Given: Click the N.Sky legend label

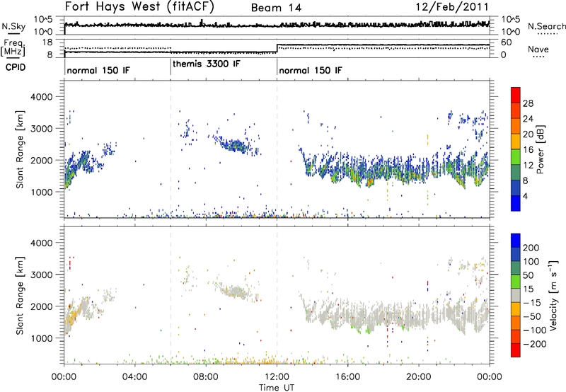Looking at the screenshot, I should (x=13, y=26).
